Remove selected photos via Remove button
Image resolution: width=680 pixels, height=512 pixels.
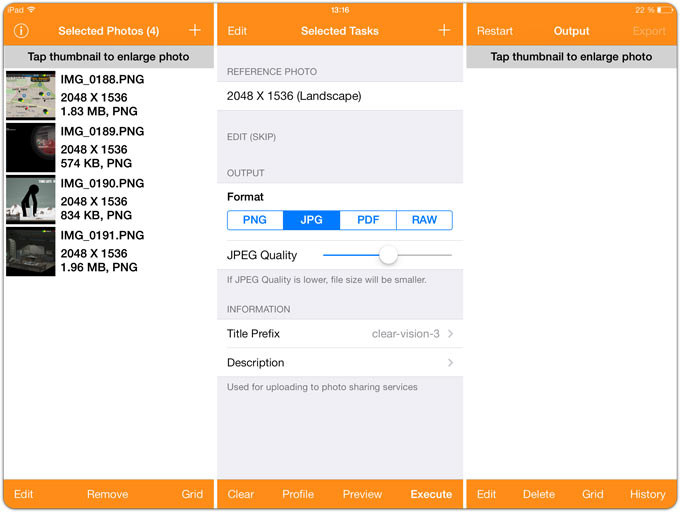(x=108, y=494)
